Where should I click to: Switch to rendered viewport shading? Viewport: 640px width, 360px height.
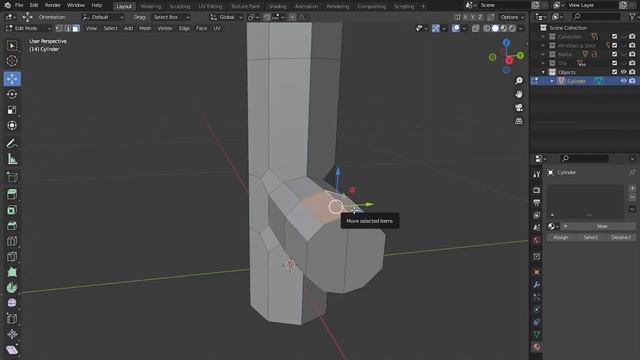click(x=512, y=28)
